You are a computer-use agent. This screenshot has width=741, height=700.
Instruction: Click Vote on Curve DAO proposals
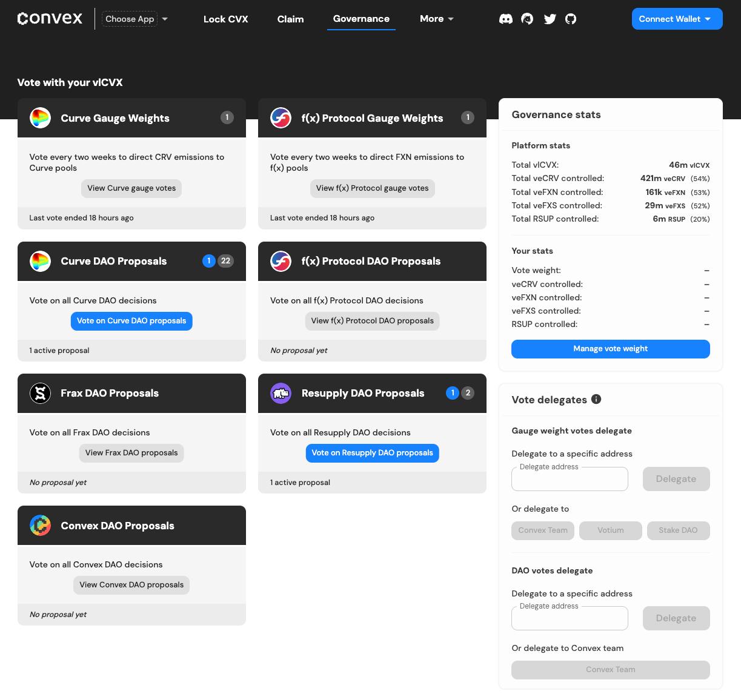[x=131, y=321]
